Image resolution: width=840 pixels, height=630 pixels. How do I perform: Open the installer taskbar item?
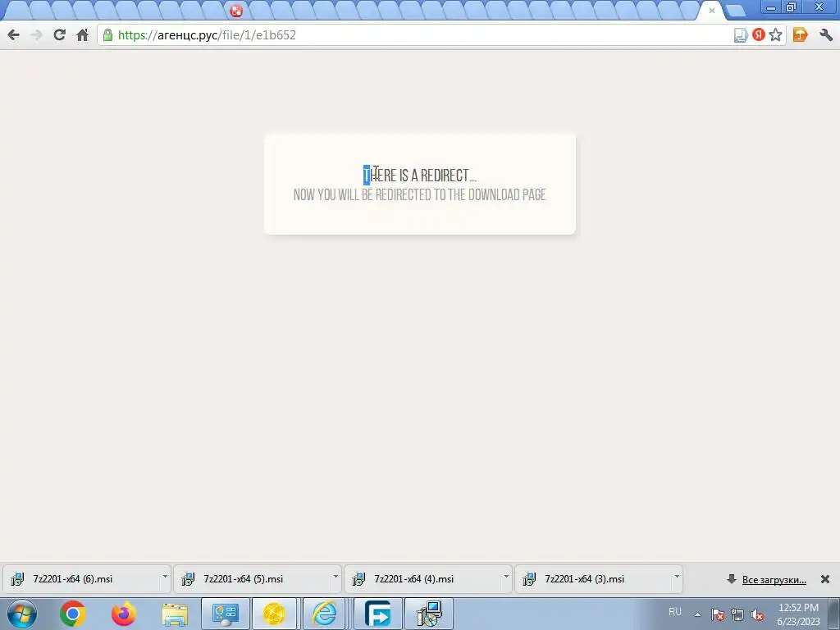pos(429,614)
